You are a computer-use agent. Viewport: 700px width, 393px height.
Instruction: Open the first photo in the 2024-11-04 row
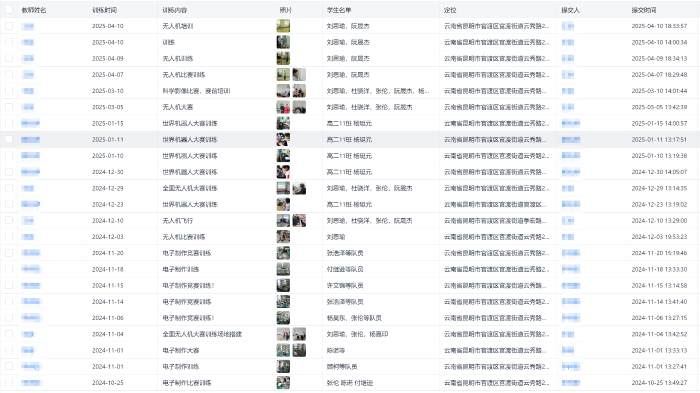(x=283, y=334)
